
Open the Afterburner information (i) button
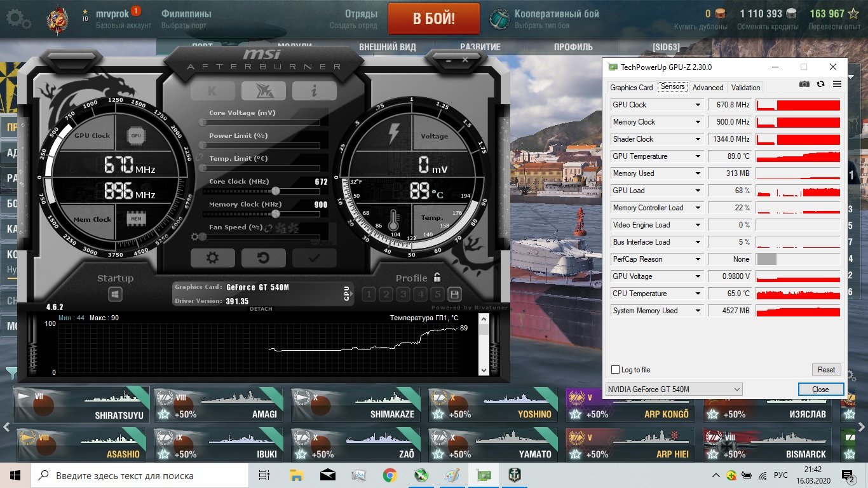(314, 91)
